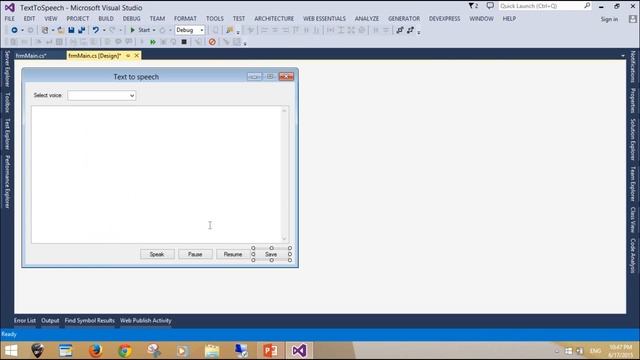Open the ARCHITECTURE menu
The width and height of the screenshot is (640, 360).
274,19
